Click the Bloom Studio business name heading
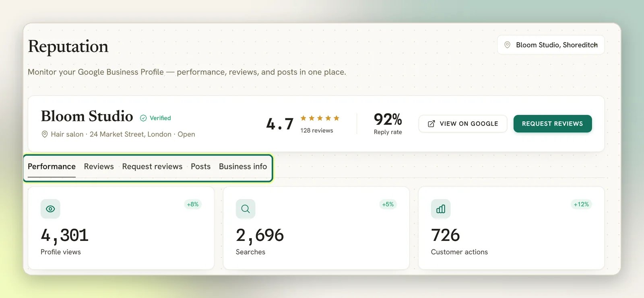644x298 pixels. pyautogui.click(x=87, y=116)
